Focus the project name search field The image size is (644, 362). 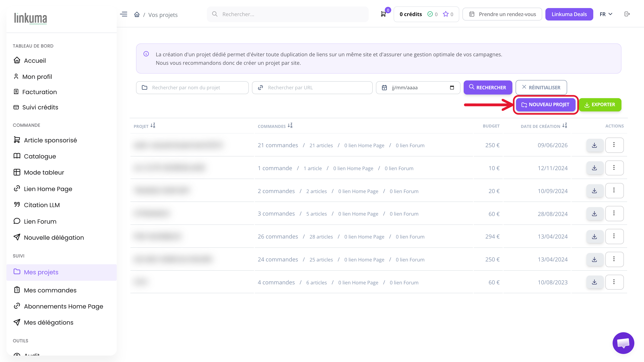[192, 88]
